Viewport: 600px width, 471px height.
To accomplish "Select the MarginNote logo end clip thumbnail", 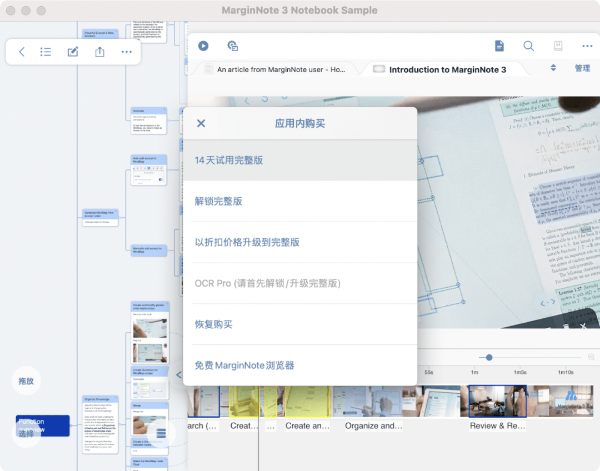I will point(571,401).
